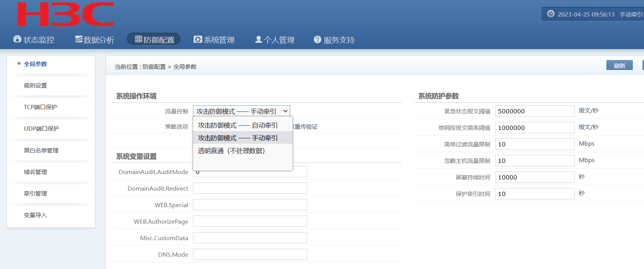Click the 手动牵引 status text in header
644x269 pixels.
pos(631,14)
